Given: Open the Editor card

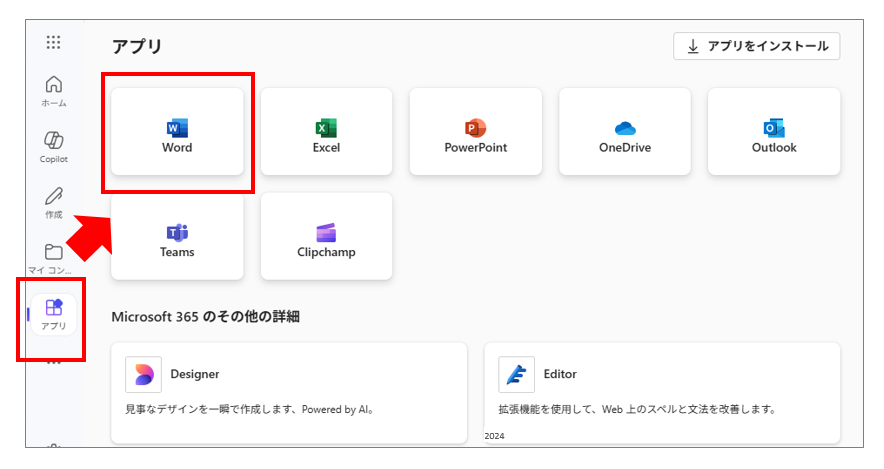Looking at the screenshot, I should pos(662,393).
